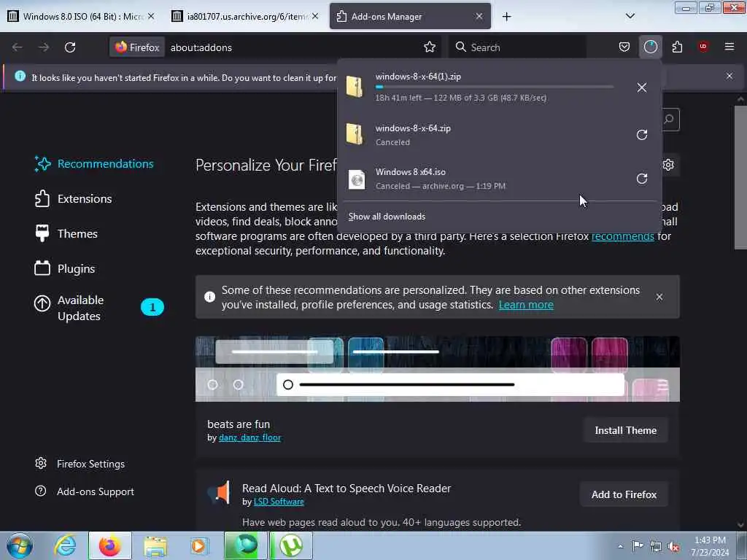The height and width of the screenshot is (560, 747).
Task: Open Windows Explorer folder on taskbar
Action: pos(155,545)
